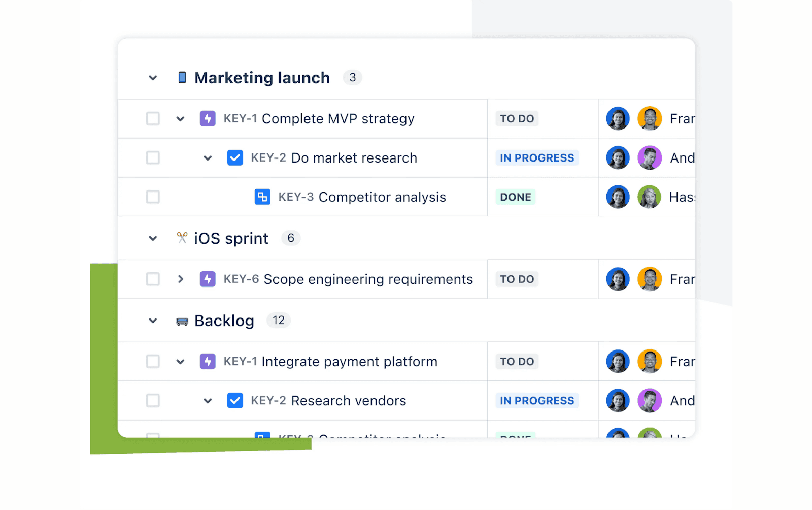Change the IN PROGRESS status on KEY-2 Research vendors
The width and height of the screenshot is (812, 510).
point(536,400)
